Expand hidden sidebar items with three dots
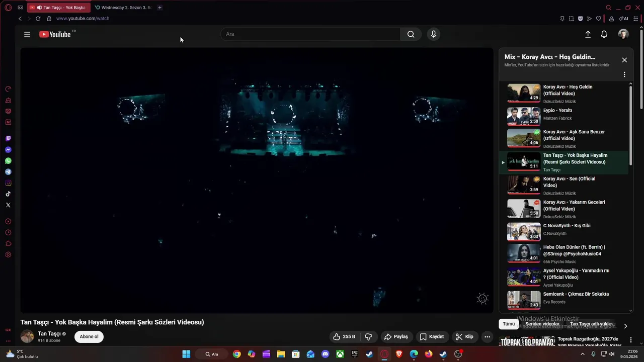This screenshot has height=362, width=644. (8, 341)
